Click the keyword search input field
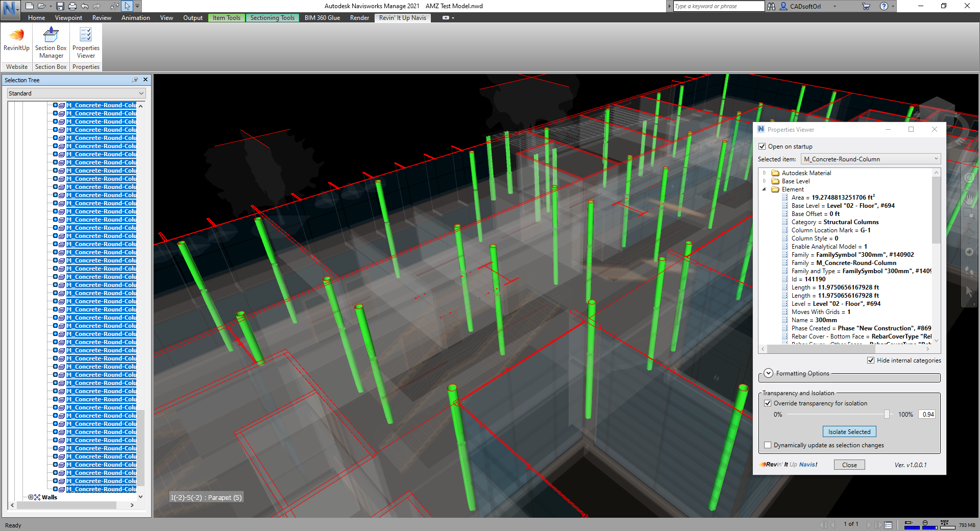The height and width of the screenshot is (531, 980). pyautogui.click(x=719, y=6)
